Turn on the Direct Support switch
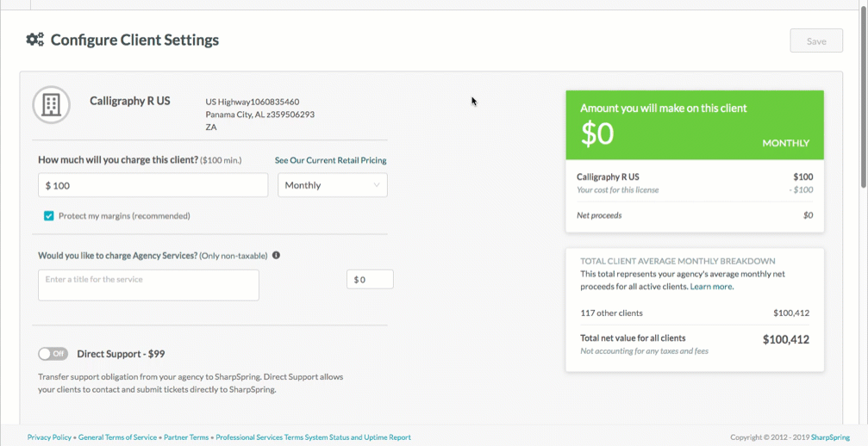This screenshot has width=868, height=446. (53, 354)
